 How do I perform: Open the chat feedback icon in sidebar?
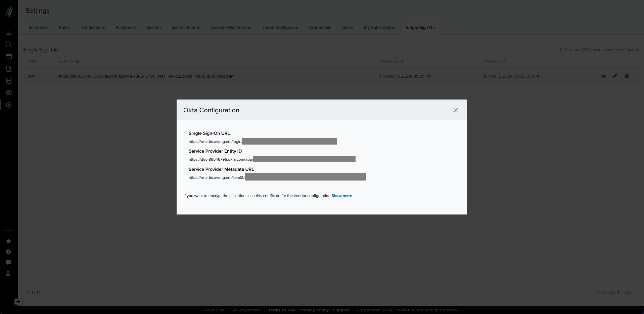click(8, 262)
